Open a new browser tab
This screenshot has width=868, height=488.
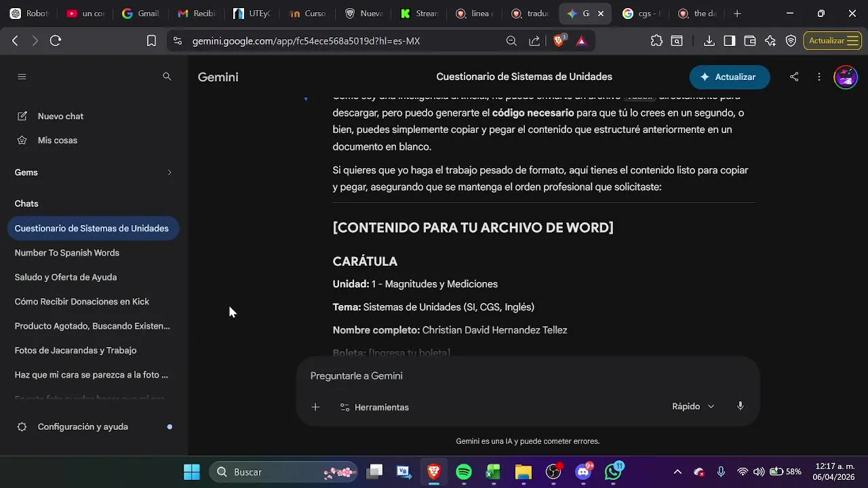pyautogui.click(x=737, y=14)
